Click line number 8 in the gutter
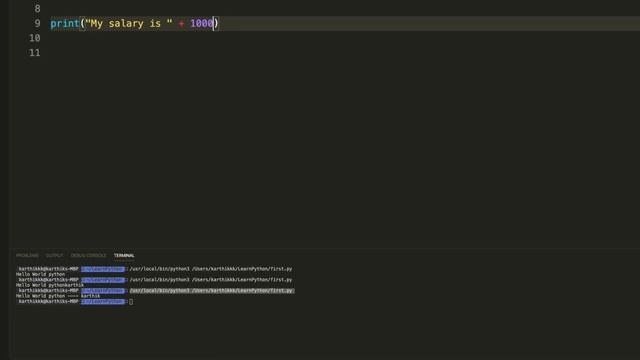The height and width of the screenshot is (360, 640). coord(38,9)
